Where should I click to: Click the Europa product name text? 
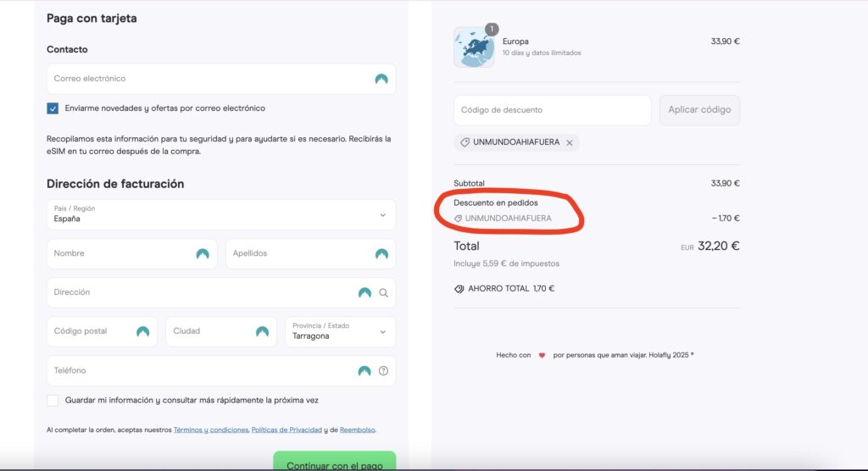(515, 42)
